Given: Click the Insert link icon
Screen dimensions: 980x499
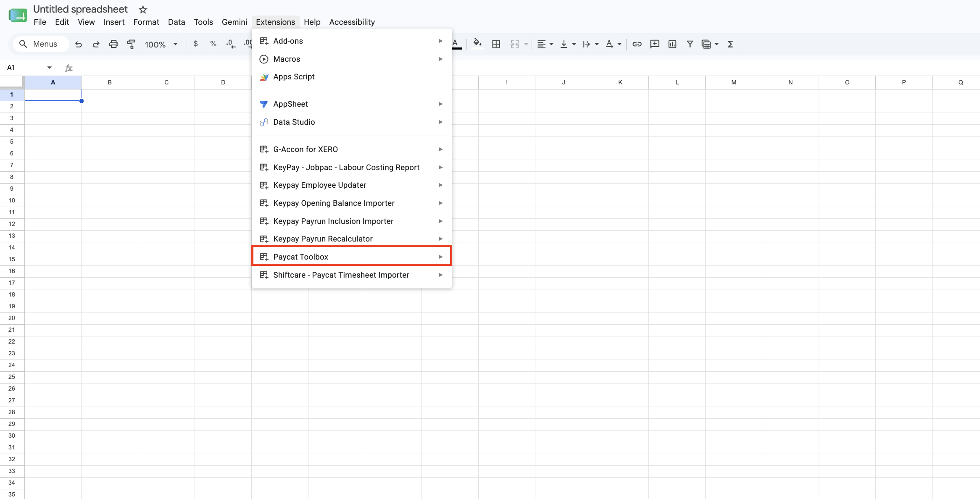Looking at the screenshot, I should [x=637, y=44].
